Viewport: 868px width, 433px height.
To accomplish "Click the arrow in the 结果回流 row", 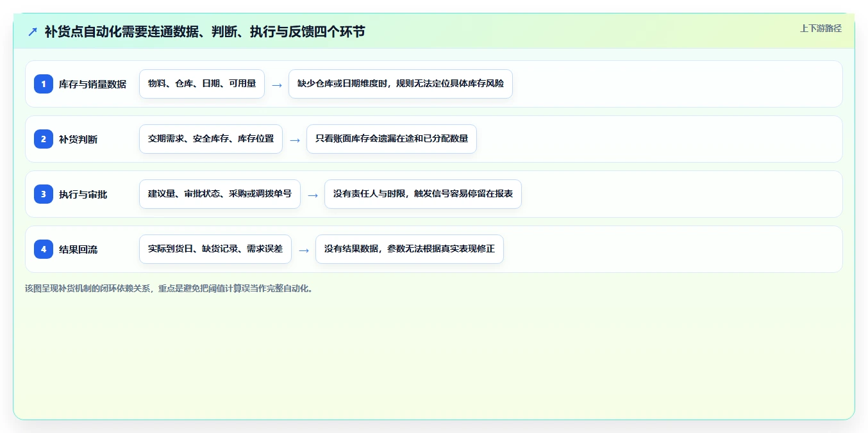I will point(304,250).
